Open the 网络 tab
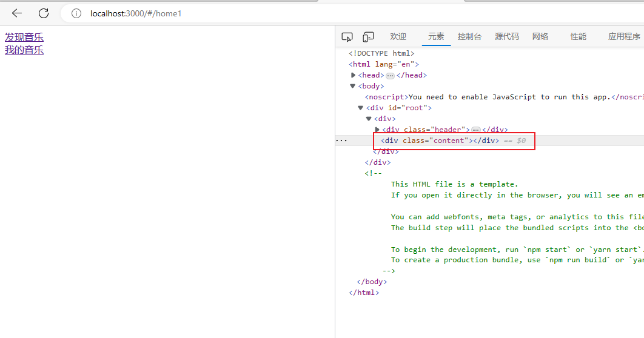 pos(540,36)
